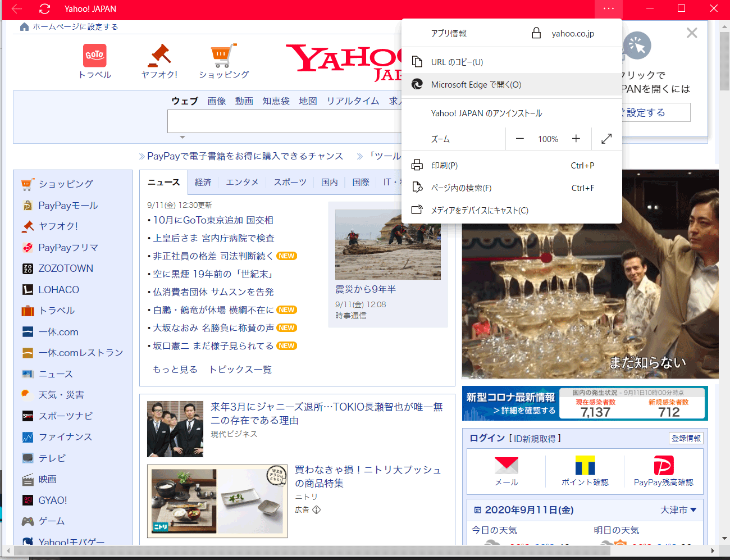Click the ID新規取得 link
Screen dimensions: 730x560
535,439
